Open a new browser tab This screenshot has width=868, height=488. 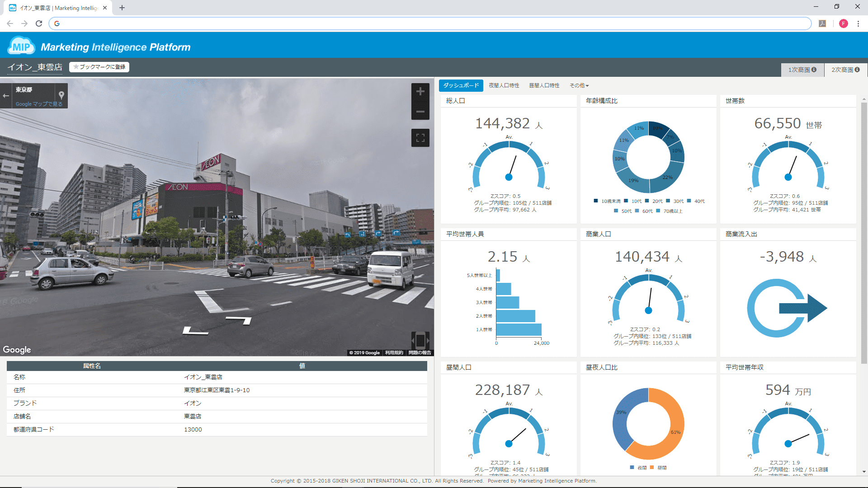pyautogui.click(x=122, y=8)
